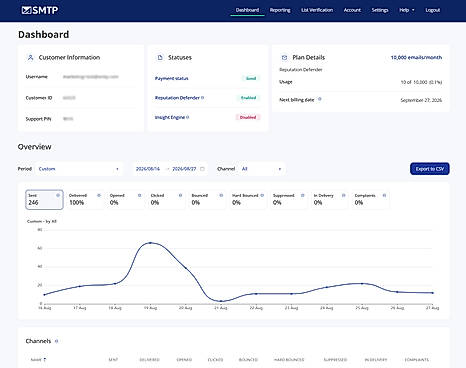
Task: Open the Payment status link
Action: (x=171, y=78)
